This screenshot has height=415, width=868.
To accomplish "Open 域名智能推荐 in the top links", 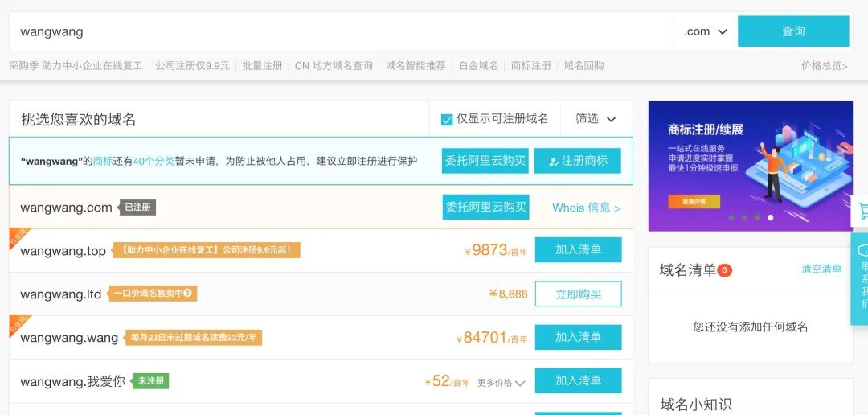I will (416, 65).
